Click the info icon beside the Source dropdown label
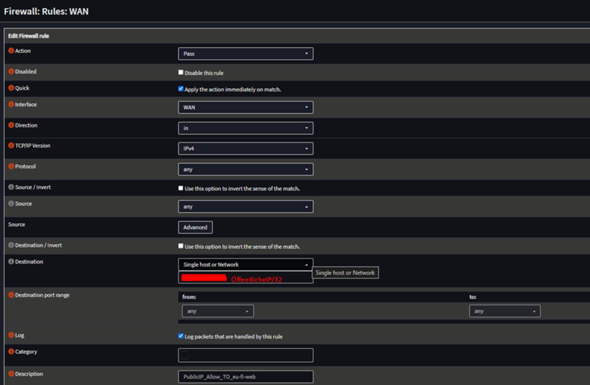Image resolution: width=590 pixels, height=385 pixels. tap(11, 204)
